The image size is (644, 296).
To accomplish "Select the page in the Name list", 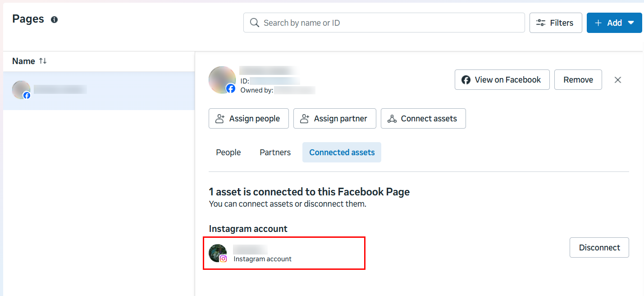I will click(x=99, y=90).
